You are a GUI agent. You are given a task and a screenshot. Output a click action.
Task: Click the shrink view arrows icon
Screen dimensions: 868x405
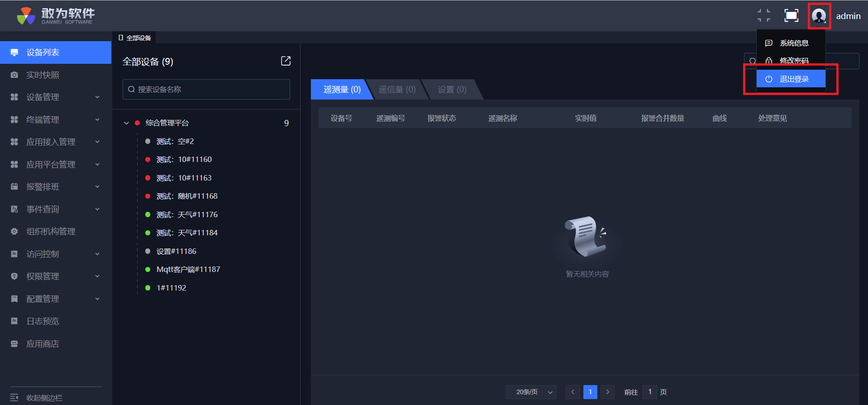pos(764,16)
